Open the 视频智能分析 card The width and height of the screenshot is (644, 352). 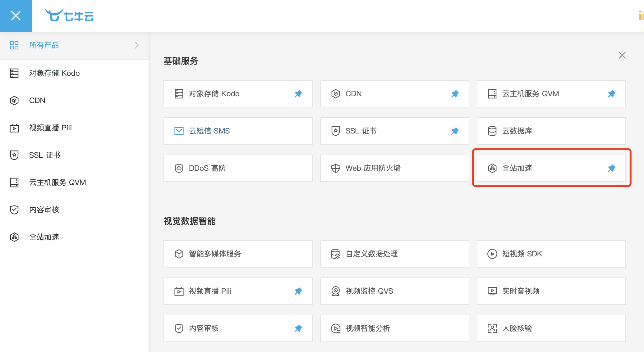pos(395,328)
